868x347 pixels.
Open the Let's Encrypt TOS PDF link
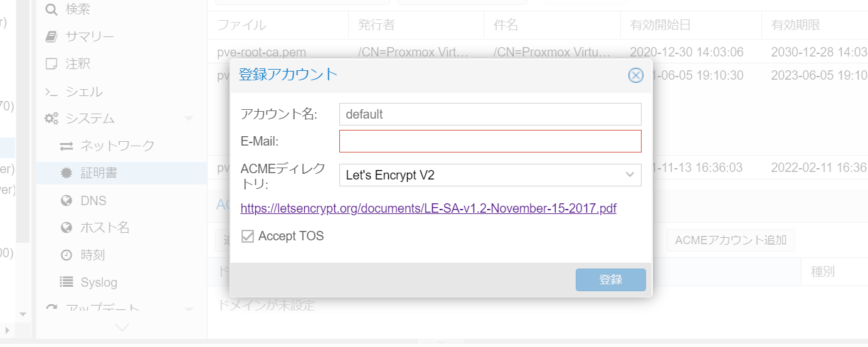pyautogui.click(x=428, y=208)
